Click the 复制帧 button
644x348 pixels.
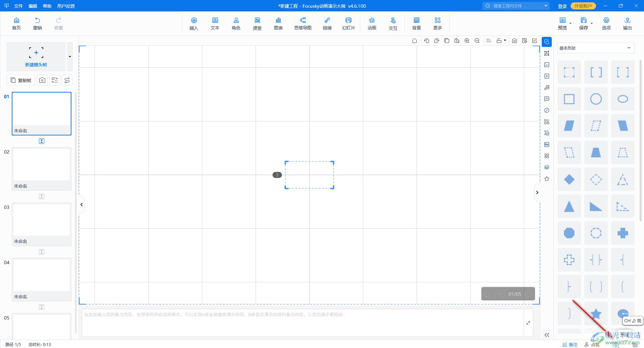(x=21, y=80)
